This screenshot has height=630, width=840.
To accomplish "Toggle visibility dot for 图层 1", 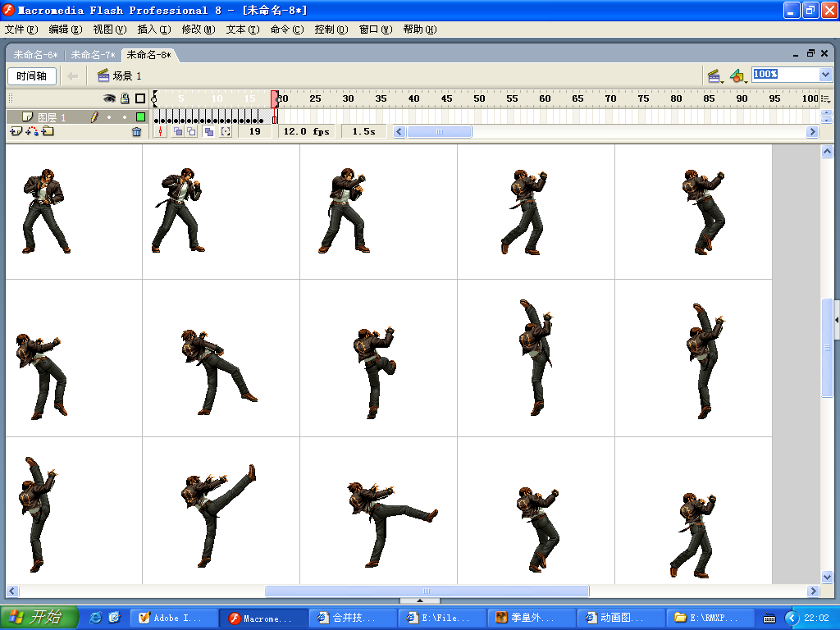I will (109, 116).
